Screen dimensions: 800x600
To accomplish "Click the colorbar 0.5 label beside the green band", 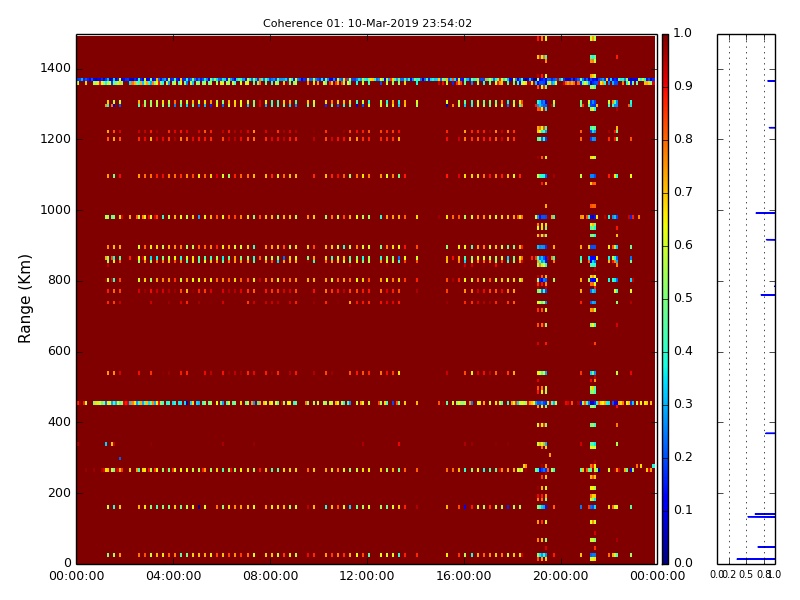I will (683, 298).
